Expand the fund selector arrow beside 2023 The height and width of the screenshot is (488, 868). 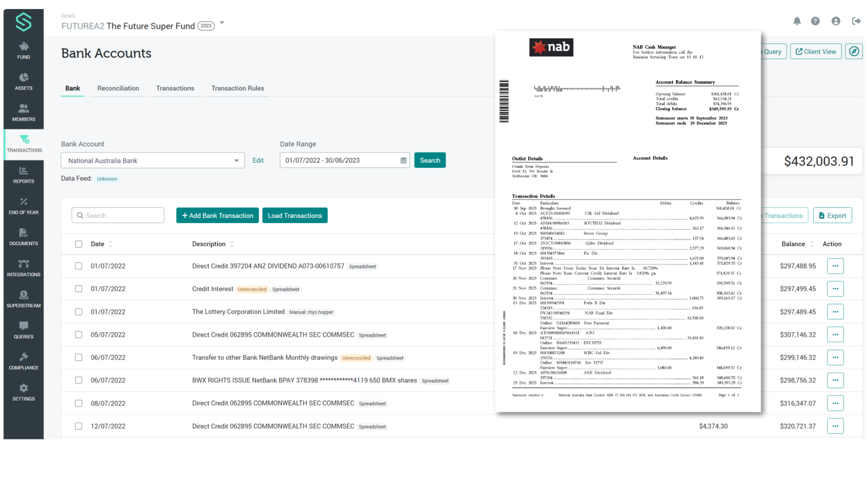coord(222,23)
